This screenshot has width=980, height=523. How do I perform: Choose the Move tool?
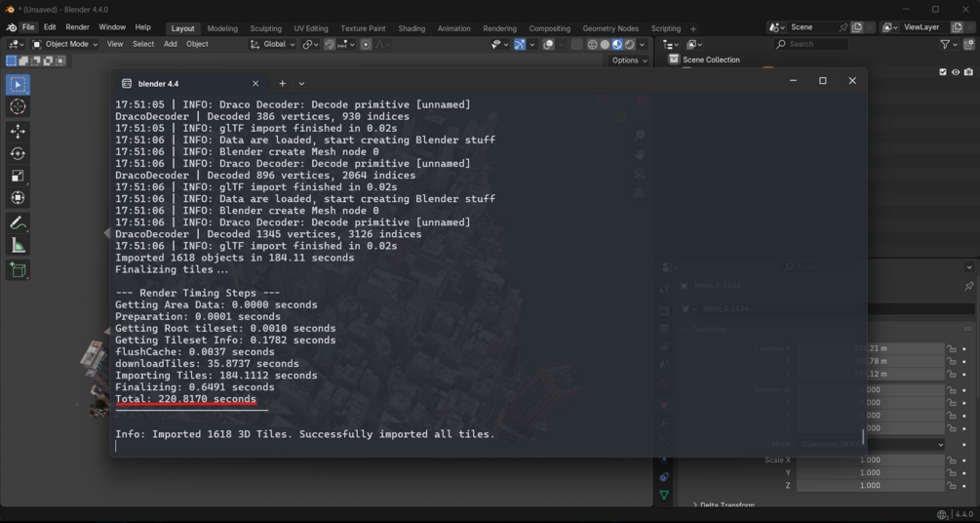(18, 131)
